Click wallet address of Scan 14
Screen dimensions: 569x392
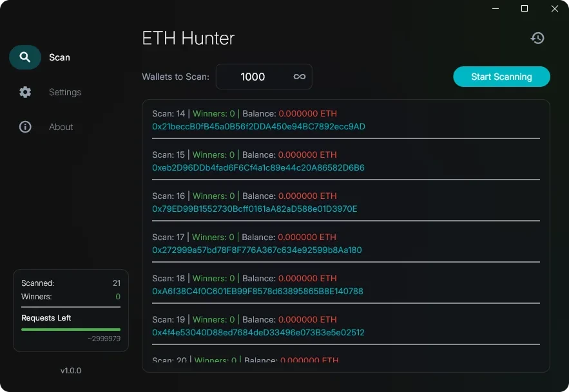tap(258, 127)
